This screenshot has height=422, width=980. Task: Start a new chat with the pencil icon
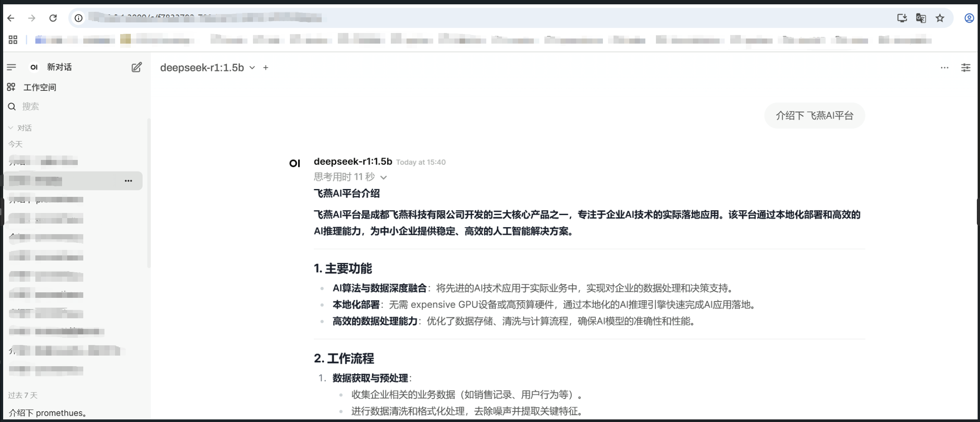136,67
